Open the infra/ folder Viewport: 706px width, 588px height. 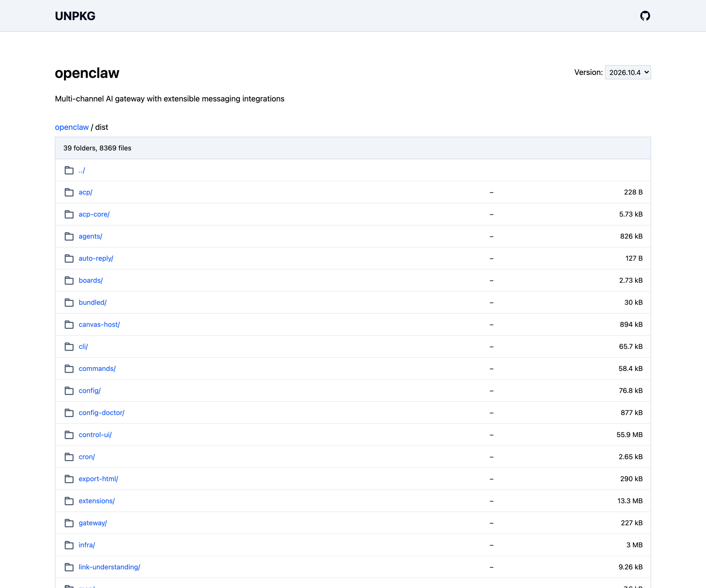pyautogui.click(x=87, y=545)
